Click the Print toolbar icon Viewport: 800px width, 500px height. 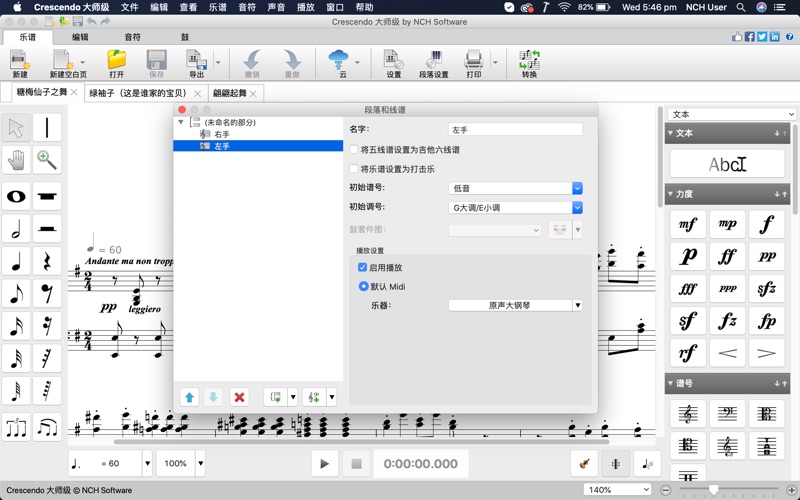coord(473,62)
